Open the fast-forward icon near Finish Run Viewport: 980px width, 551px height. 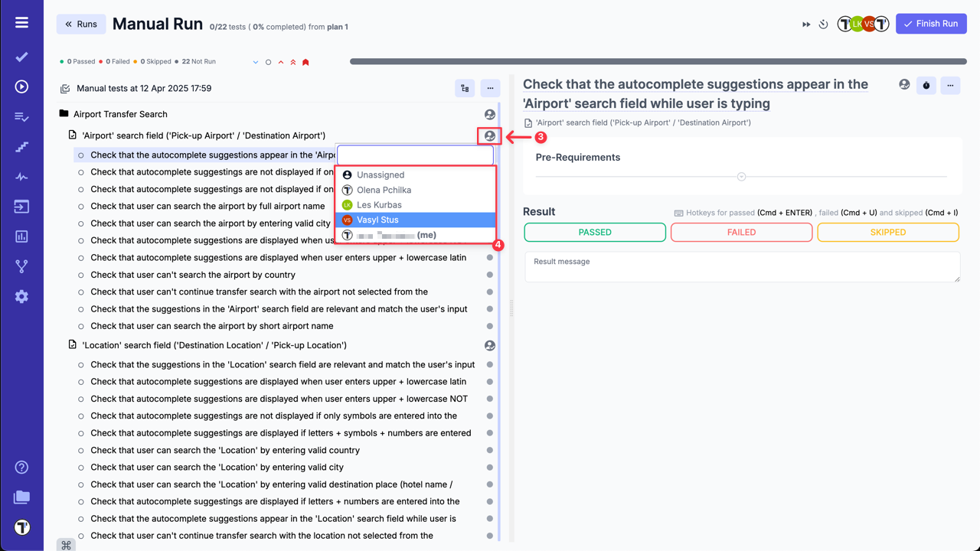point(805,24)
